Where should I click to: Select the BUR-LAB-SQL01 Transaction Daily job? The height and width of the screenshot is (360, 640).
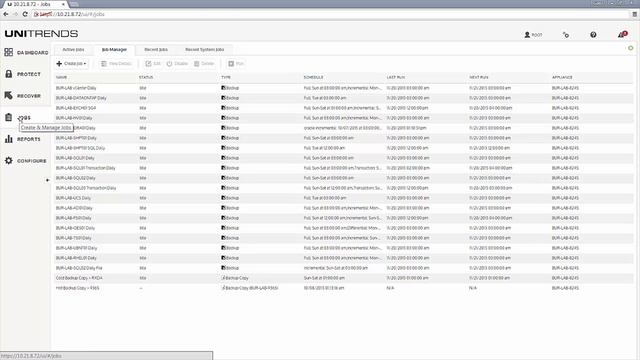coord(85,168)
